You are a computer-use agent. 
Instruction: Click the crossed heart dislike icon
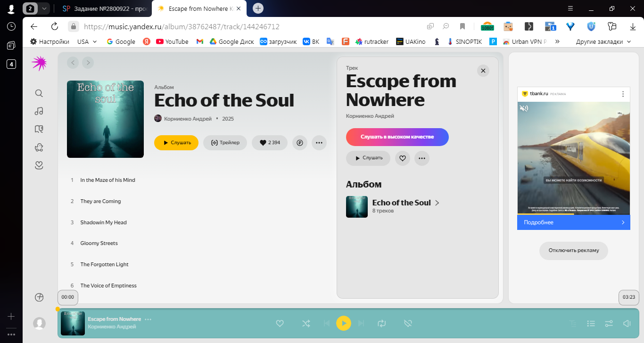coord(408,324)
